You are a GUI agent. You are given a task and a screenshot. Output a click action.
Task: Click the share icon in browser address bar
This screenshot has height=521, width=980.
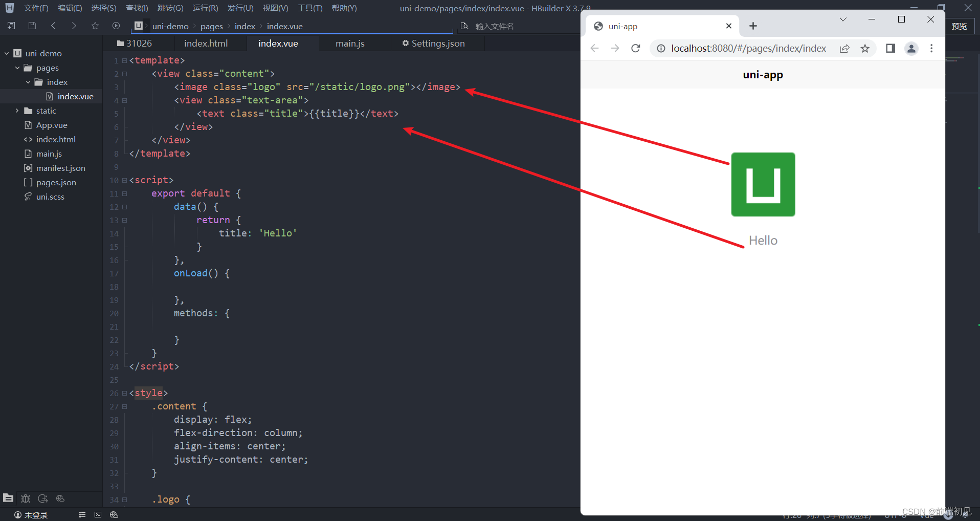[x=844, y=48]
